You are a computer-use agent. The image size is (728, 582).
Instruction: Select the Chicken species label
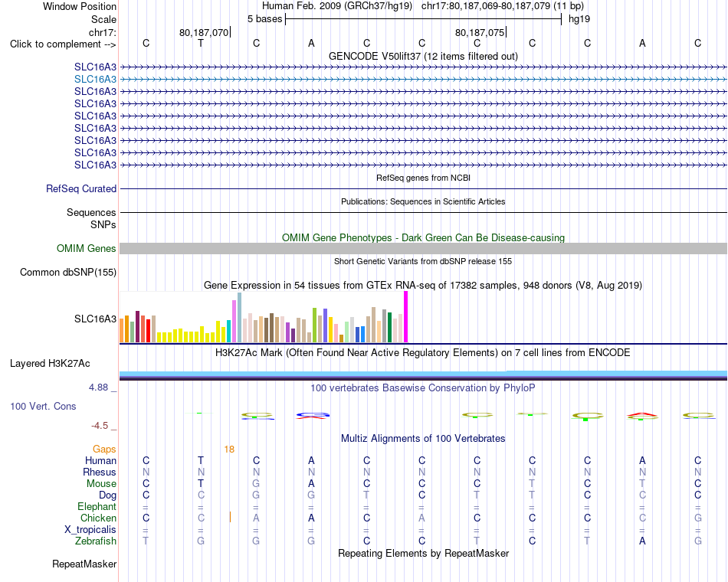98,518
